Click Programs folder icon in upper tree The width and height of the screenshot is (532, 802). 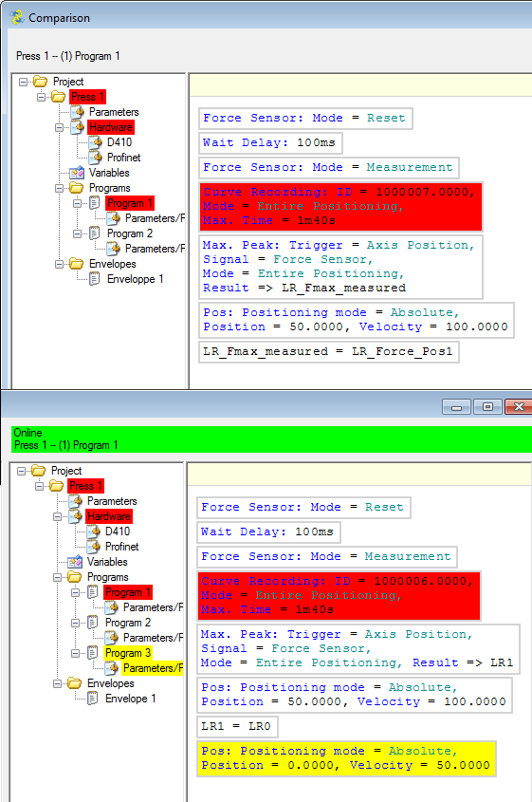pyautogui.click(x=77, y=188)
